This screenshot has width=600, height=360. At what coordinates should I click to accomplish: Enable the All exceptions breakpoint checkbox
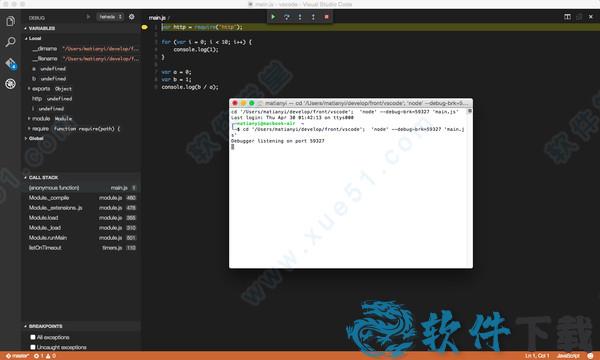(x=33, y=337)
